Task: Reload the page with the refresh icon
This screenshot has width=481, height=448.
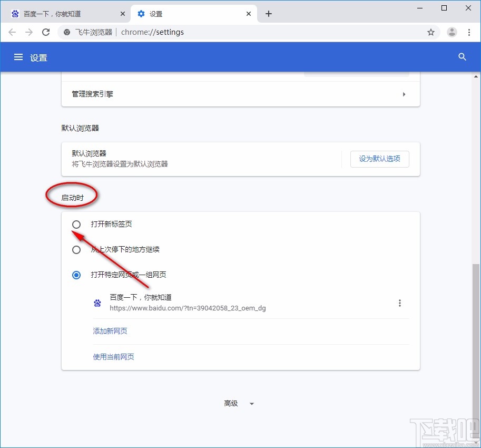Action: pos(46,32)
